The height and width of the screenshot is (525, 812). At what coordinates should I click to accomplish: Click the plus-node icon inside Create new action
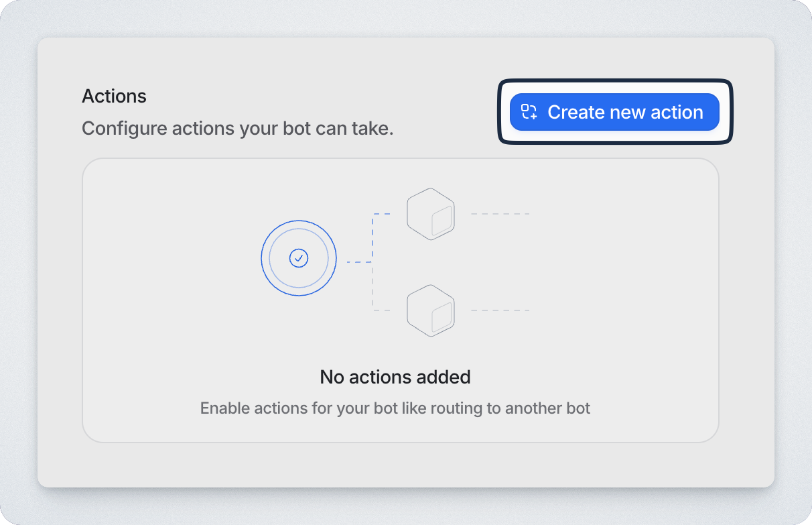[529, 112]
